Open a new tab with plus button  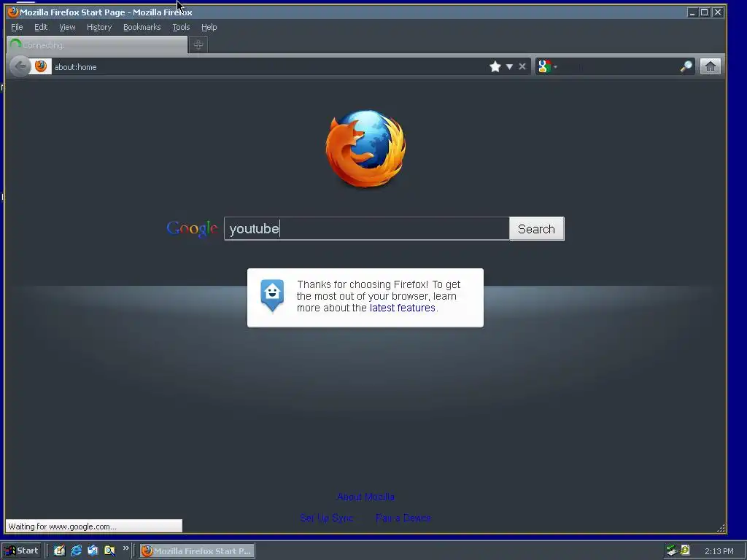(x=198, y=44)
